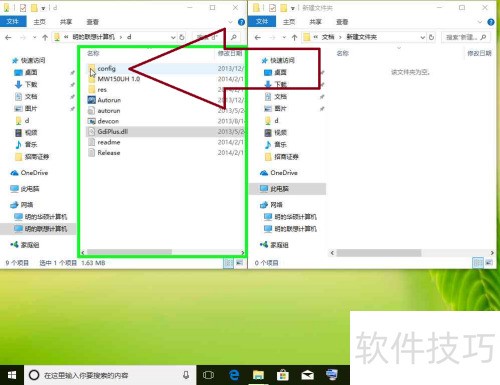The image size is (500, 385).
Task: Open 共享 ribbon tab in left window
Action: tap(66, 22)
